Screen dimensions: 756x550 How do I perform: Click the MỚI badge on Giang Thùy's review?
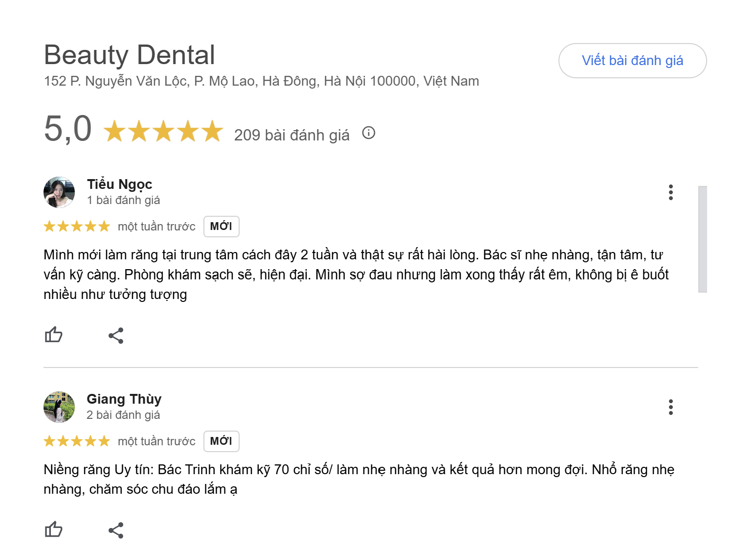(221, 441)
